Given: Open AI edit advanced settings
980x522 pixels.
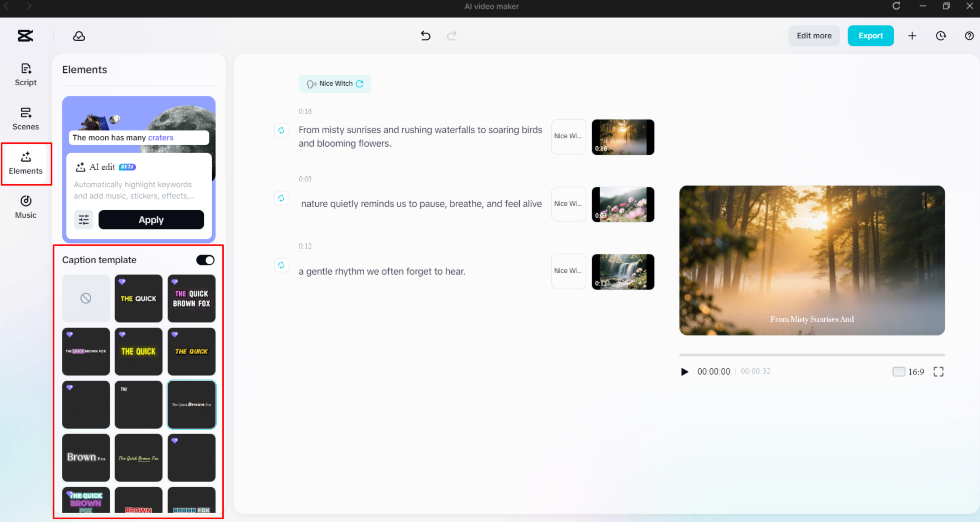Looking at the screenshot, I should click(83, 219).
